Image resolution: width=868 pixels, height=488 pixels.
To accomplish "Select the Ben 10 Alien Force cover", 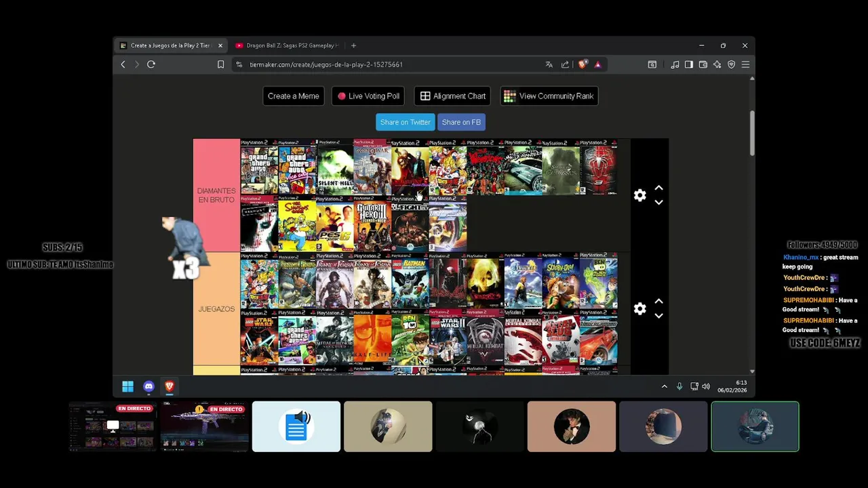I will point(598,281).
